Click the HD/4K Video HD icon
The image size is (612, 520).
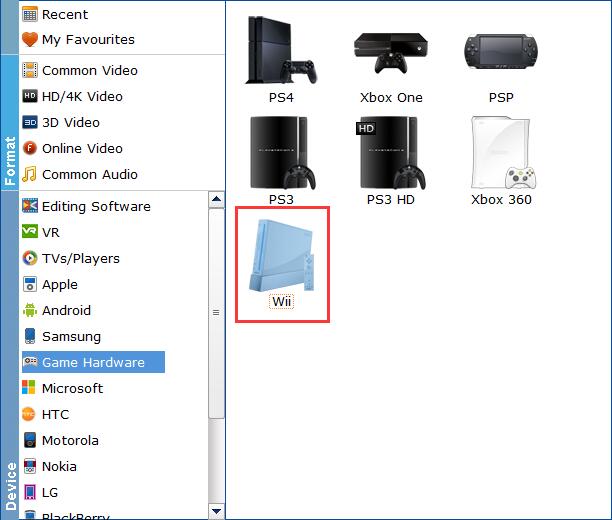tap(30, 96)
